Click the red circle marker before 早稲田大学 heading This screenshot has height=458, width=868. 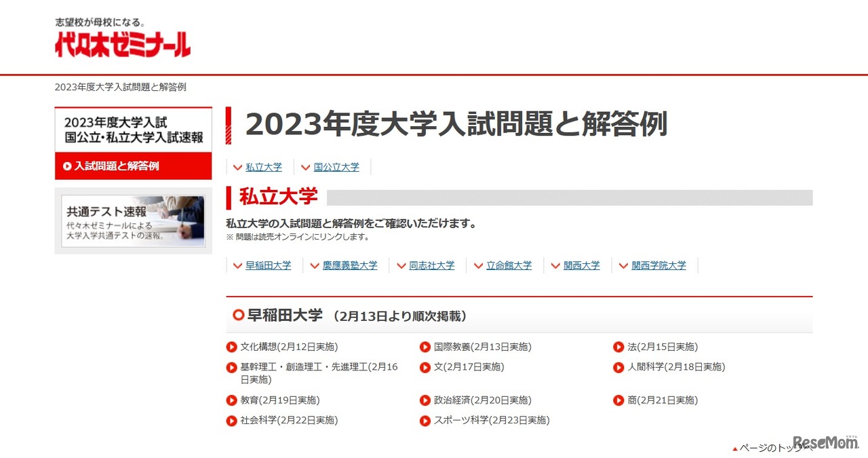click(x=238, y=315)
